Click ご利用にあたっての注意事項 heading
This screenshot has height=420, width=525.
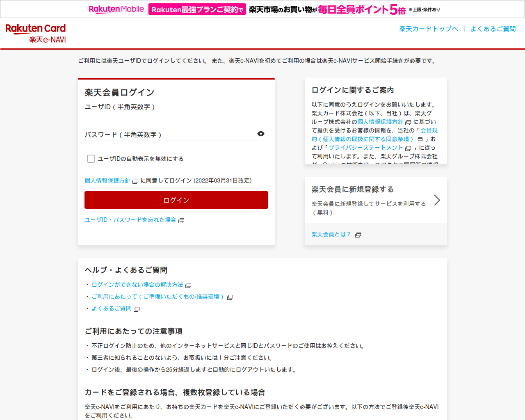134,331
